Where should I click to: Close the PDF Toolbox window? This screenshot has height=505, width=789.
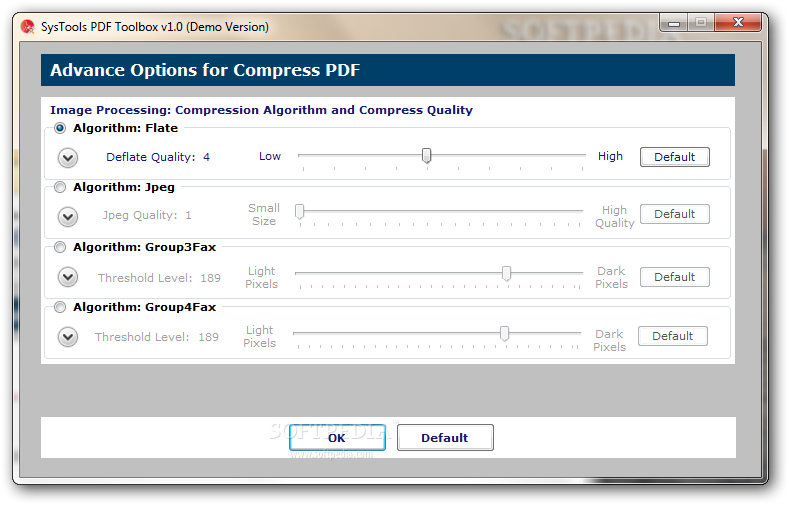point(738,22)
